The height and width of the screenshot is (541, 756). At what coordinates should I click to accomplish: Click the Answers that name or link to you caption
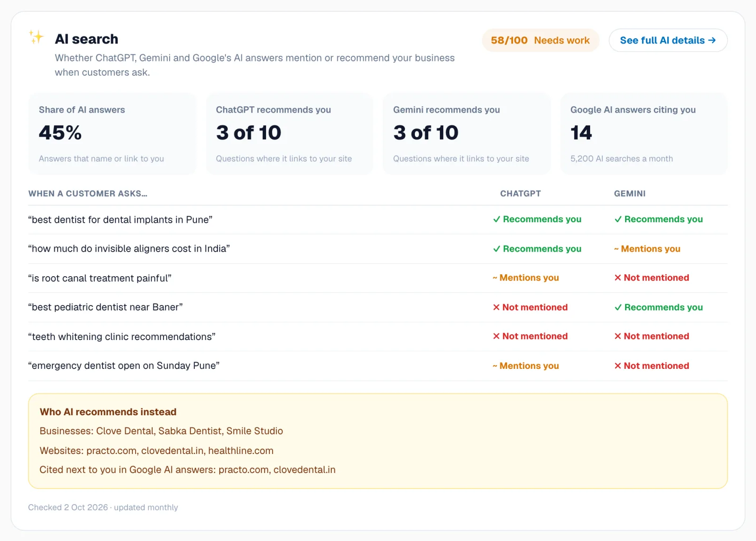(x=101, y=159)
